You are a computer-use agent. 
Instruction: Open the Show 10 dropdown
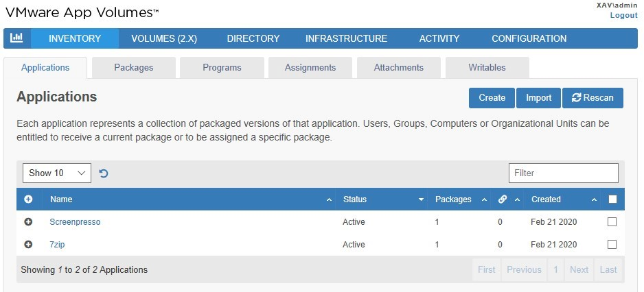click(57, 173)
